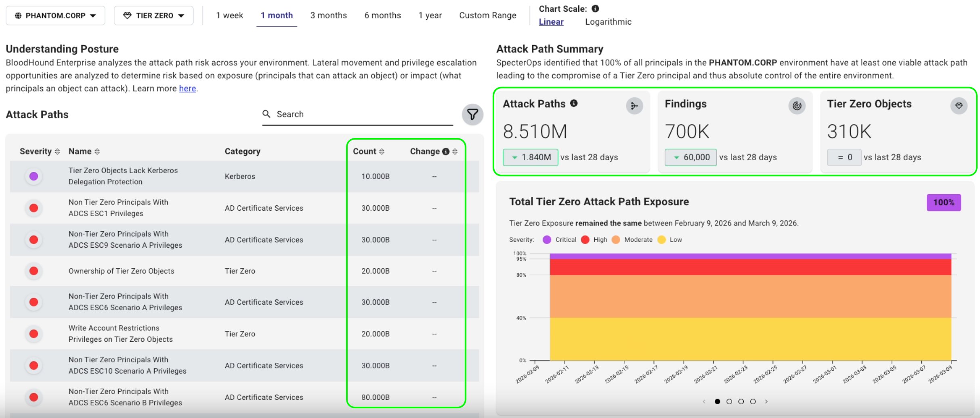The height and width of the screenshot is (418, 980).
Task: Click the 60,000 decrease badge
Action: (x=690, y=157)
